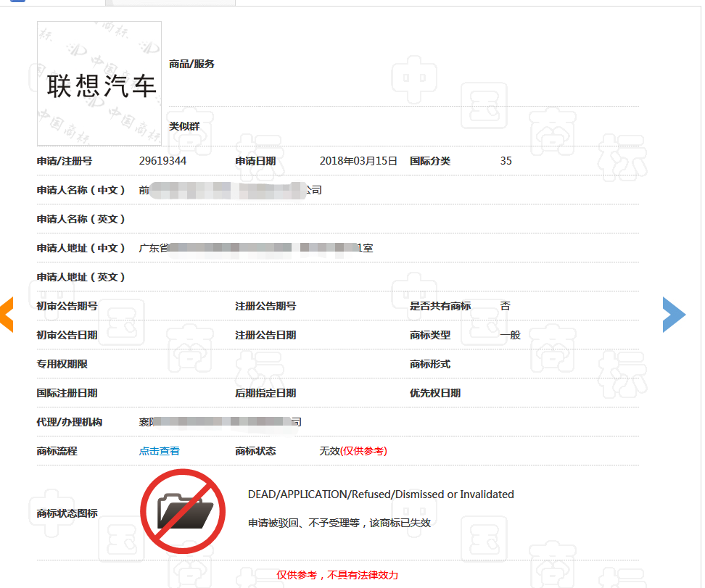705x588 pixels.
Task: Click the shared trademark value 否
Action: pos(506,306)
